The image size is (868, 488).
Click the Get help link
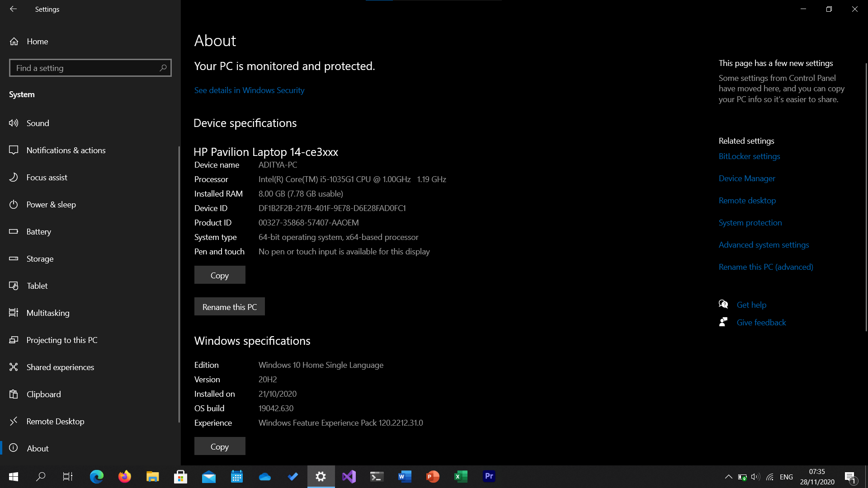[751, 305]
